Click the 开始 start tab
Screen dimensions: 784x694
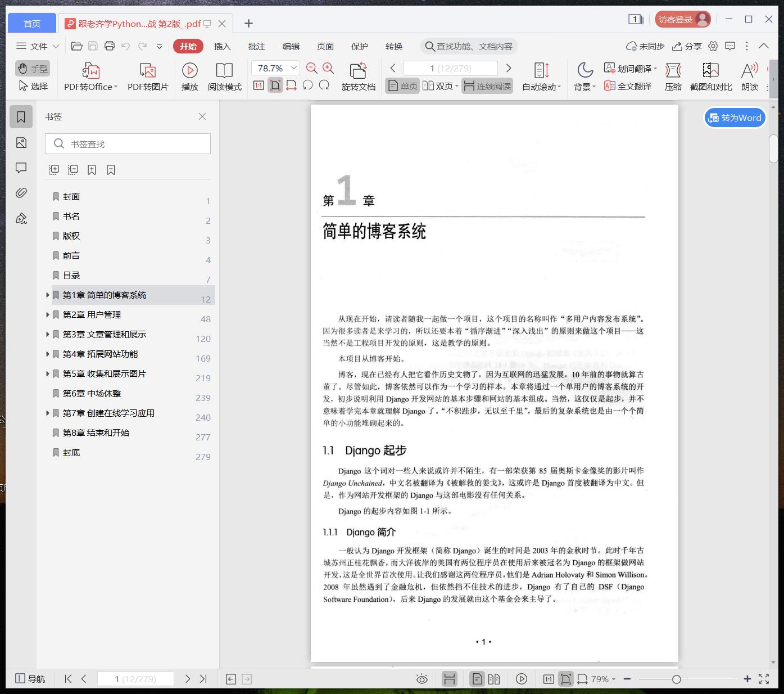click(x=188, y=46)
